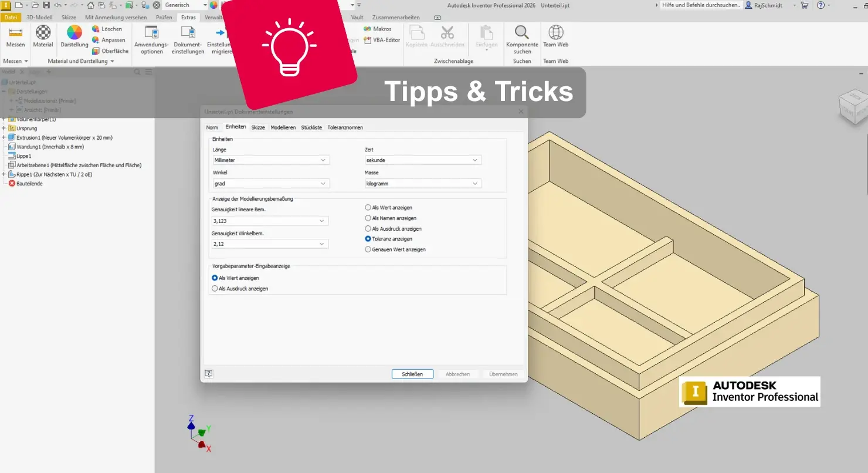Viewport: 868px width, 473px height.
Task: Open 'Genauigkeit lineare Bem.' dropdown
Action: coord(270,221)
